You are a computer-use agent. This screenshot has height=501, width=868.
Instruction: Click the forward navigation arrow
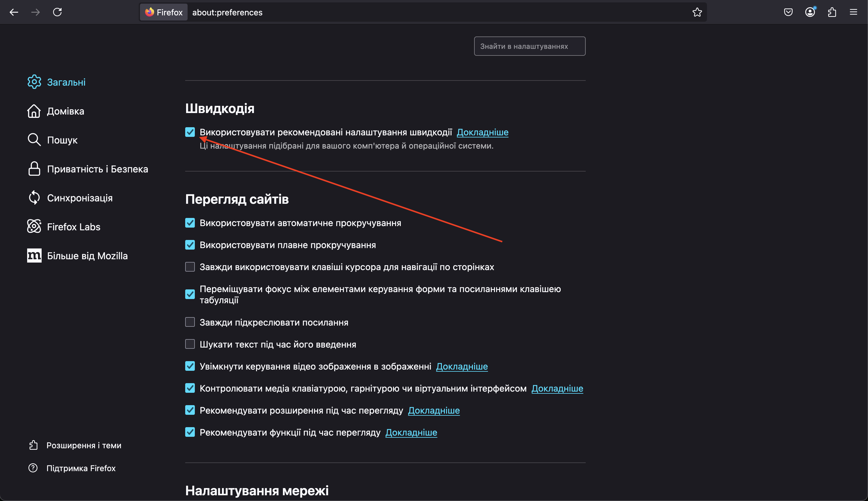(x=36, y=12)
